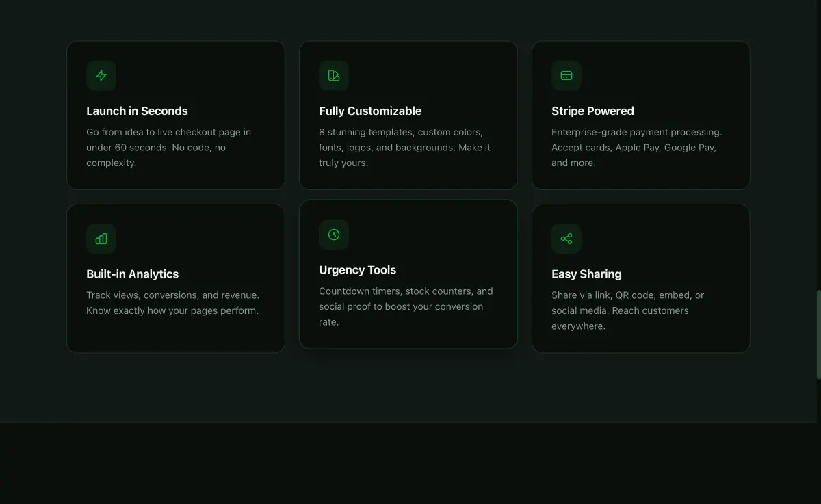
Task: Click the 'under 60 seconds' description text
Action: (168, 147)
